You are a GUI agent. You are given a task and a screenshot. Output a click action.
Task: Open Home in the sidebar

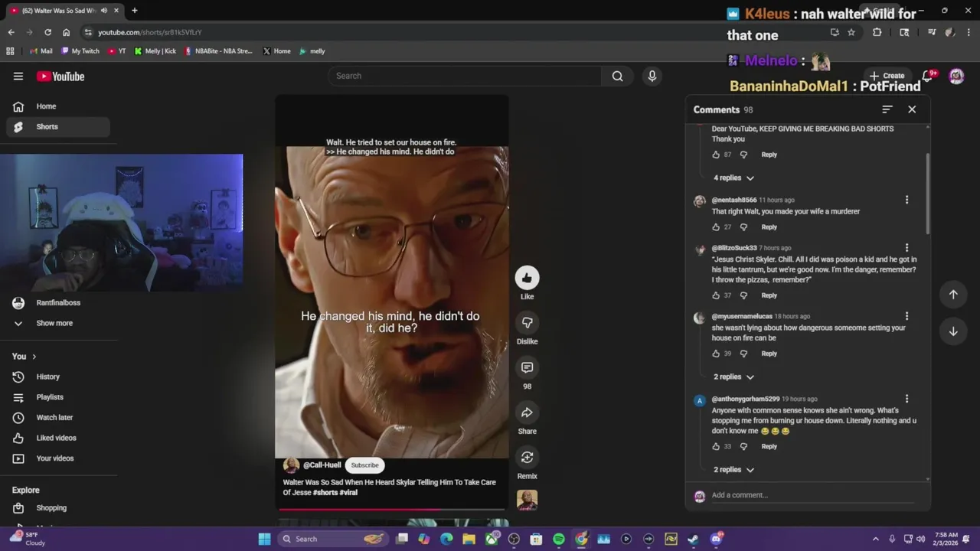(58, 106)
